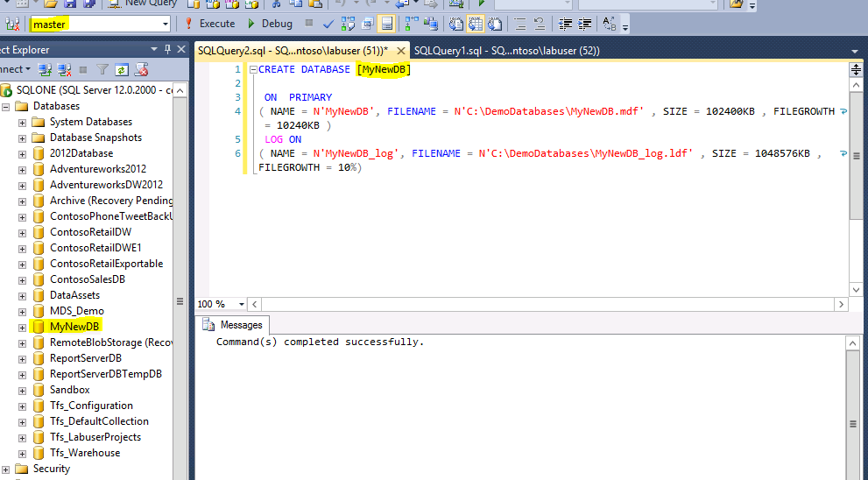Switch to Results to File
868x480 pixels.
[x=495, y=24]
